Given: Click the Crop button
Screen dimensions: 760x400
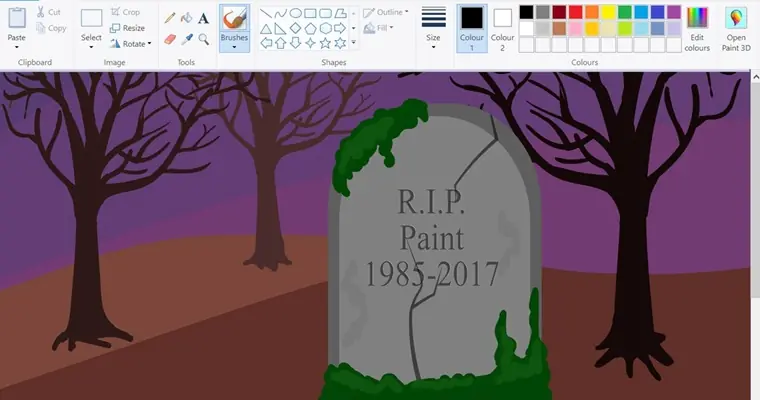Looking at the screenshot, I should tap(125, 12).
